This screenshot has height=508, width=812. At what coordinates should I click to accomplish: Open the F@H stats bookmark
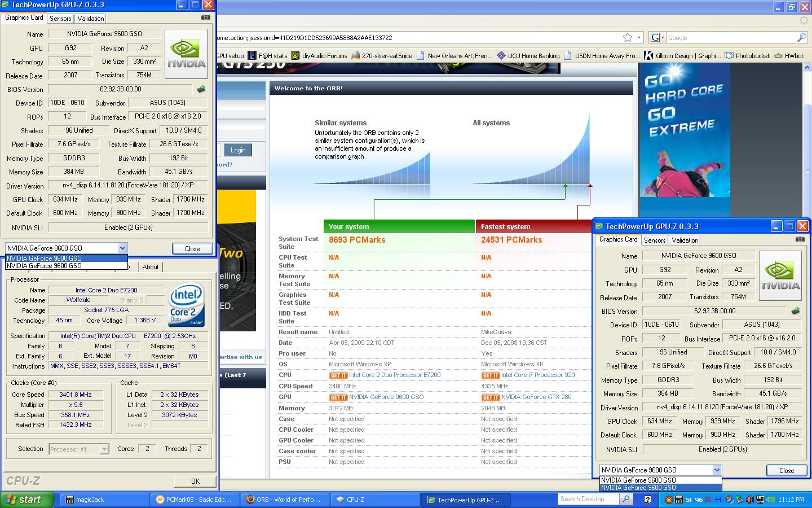point(268,56)
